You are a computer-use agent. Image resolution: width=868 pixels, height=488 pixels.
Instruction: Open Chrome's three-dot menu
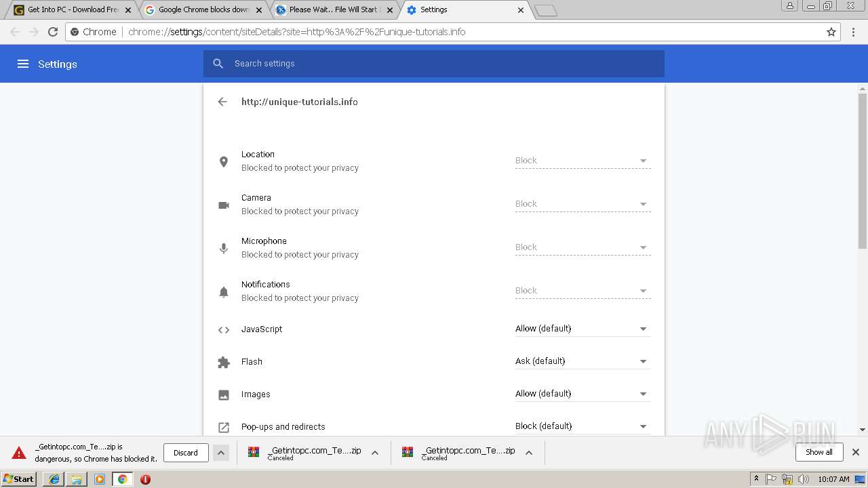(852, 32)
